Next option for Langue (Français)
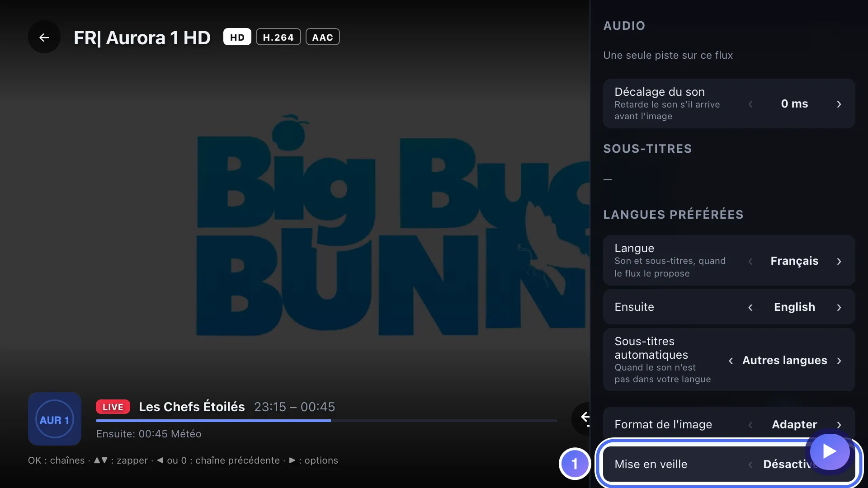Image resolution: width=868 pixels, height=488 pixels. (x=839, y=261)
